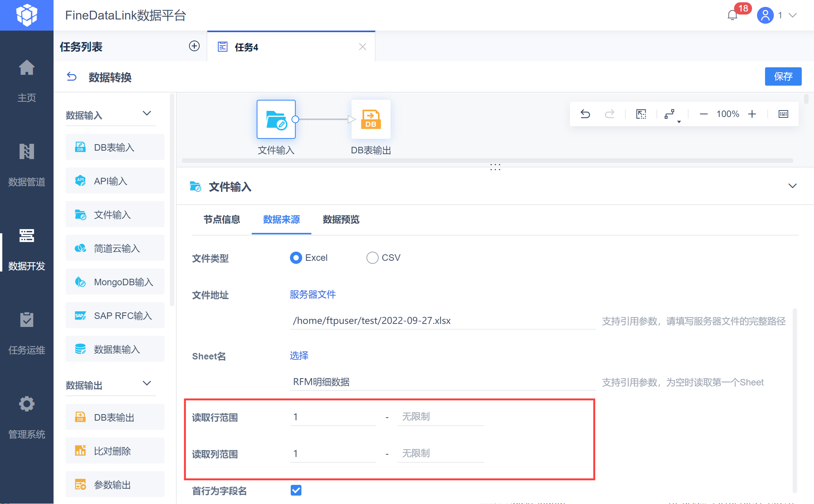Select the DB表输出 node on canvas

click(371, 119)
